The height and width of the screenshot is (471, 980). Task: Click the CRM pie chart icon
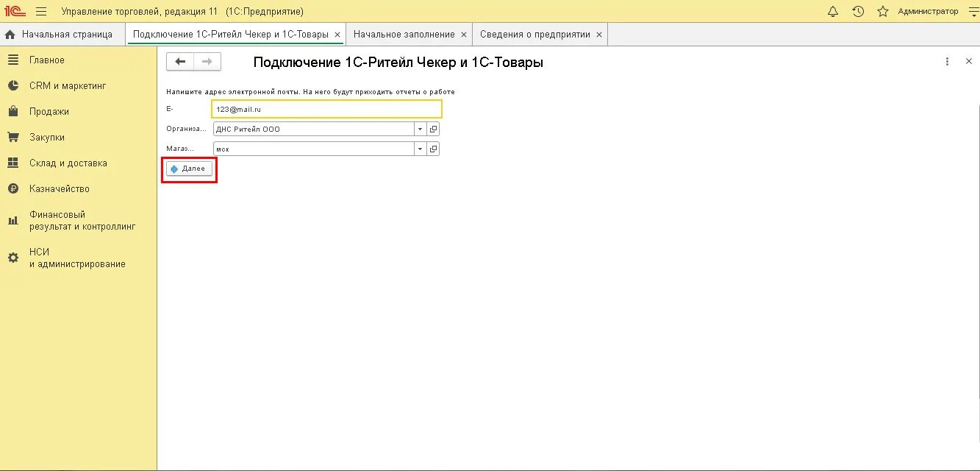[12, 85]
